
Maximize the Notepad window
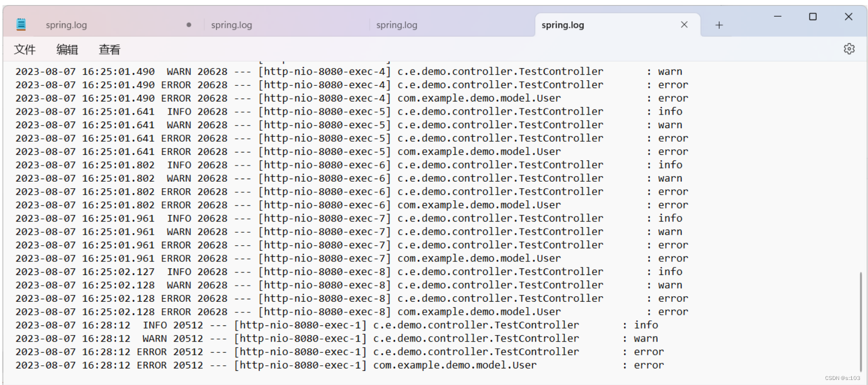[x=813, y=17]
